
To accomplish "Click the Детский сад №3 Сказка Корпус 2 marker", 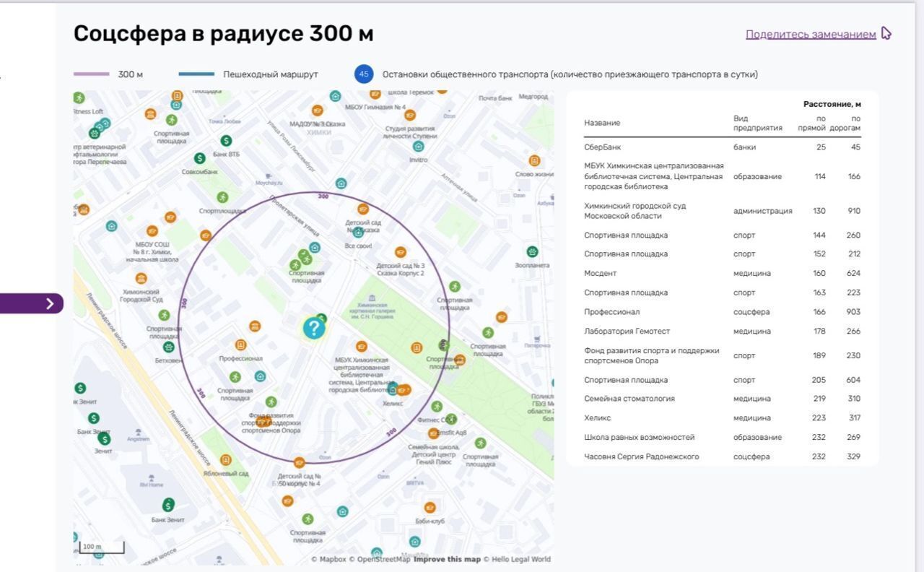I will coord(401,252).
